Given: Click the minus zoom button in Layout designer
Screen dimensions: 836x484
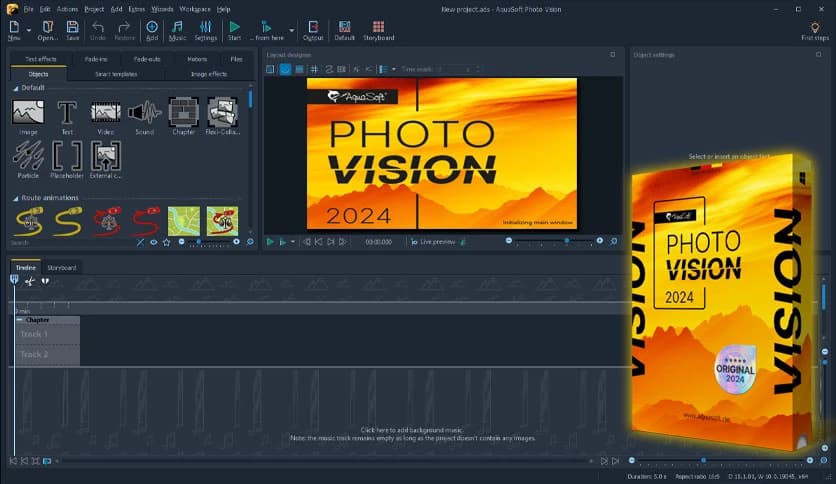Looking at the screenshot, I should pyautogui.click(x=509, y=241).
